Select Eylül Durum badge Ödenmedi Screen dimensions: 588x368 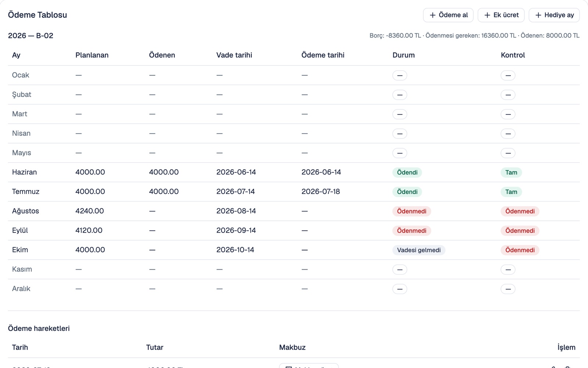point(412,231)
